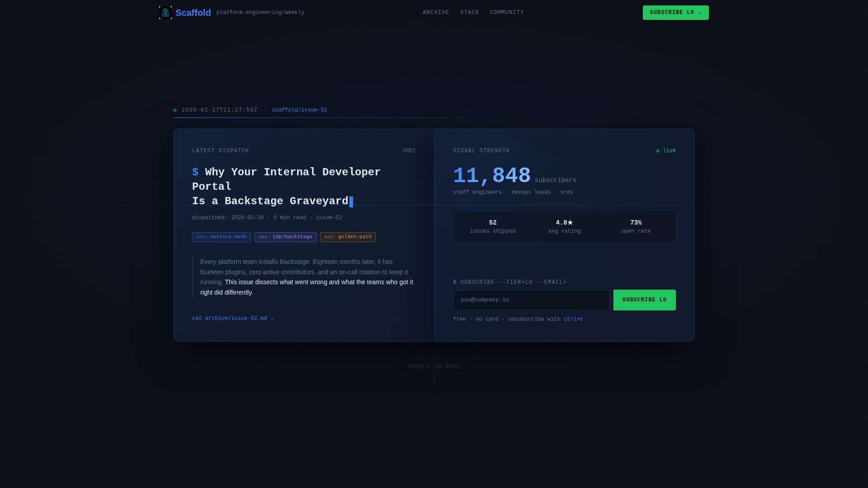Click the 52 issues shipped stat

tap(493, 227)
